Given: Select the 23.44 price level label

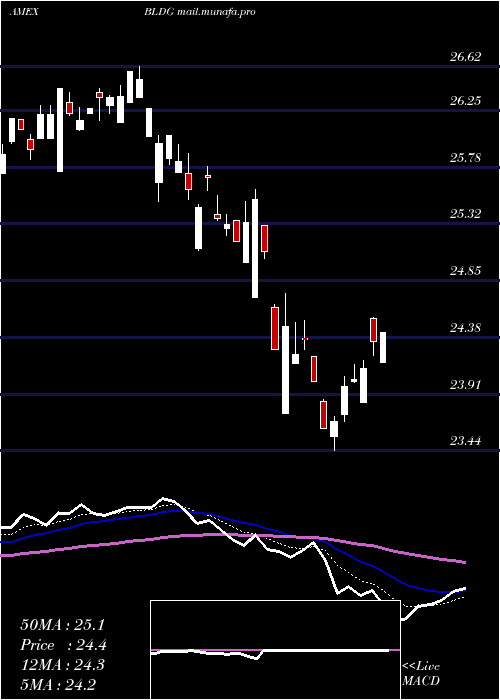Looking at the screenshot, I should coord(465,441).
